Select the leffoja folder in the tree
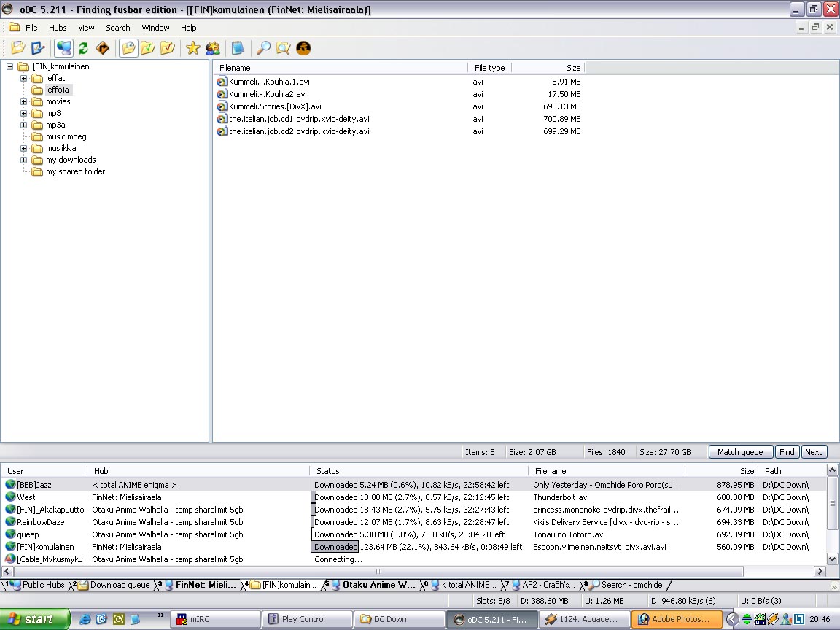The width and height of the screenshot is (840, 630). pyautogui.click(x=58, y=90)
